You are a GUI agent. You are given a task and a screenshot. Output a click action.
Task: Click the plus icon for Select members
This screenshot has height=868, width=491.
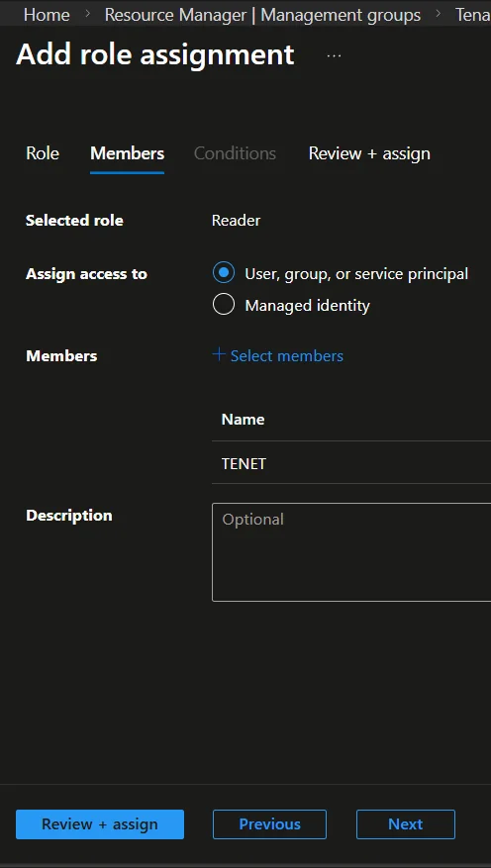click(219, 355)
